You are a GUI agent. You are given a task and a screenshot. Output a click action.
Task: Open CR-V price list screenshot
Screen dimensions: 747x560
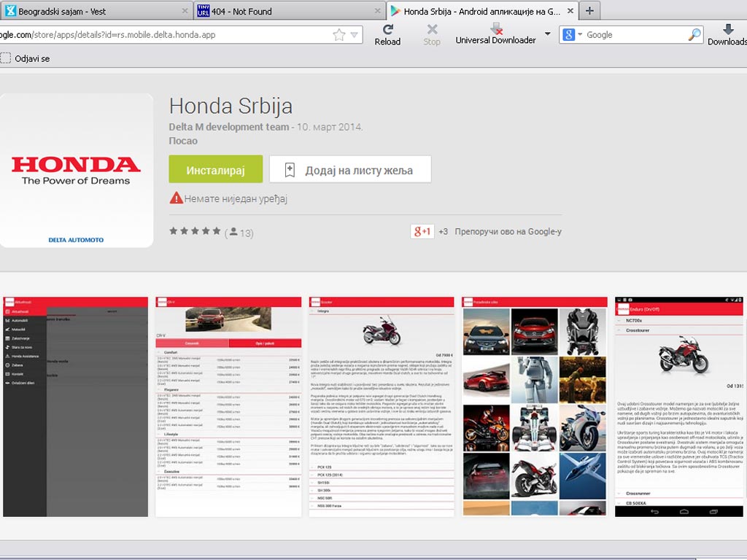pyautogui.click(x=228, y=407)
